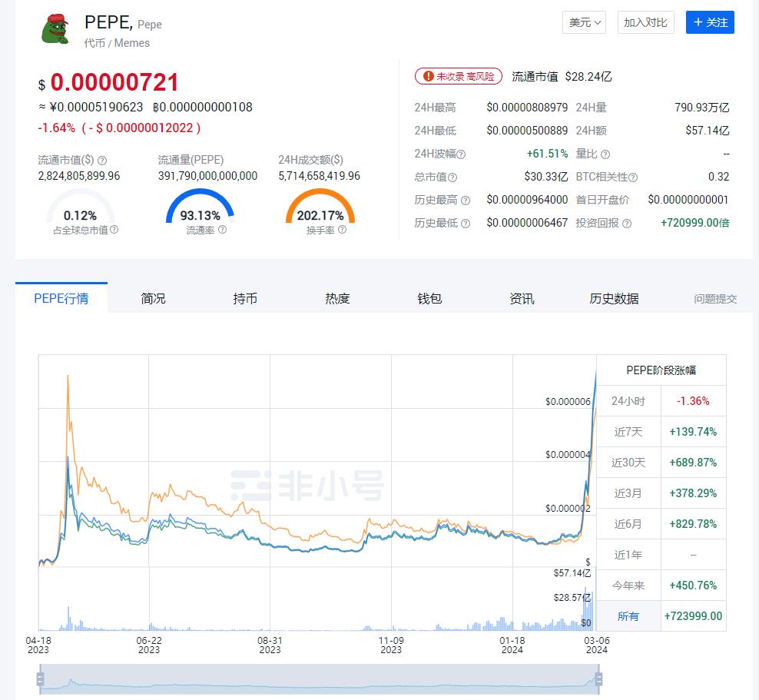Click the 加入对比 button
The width and height of the screenshot is (759, 700).
click(x=646, y=22)
